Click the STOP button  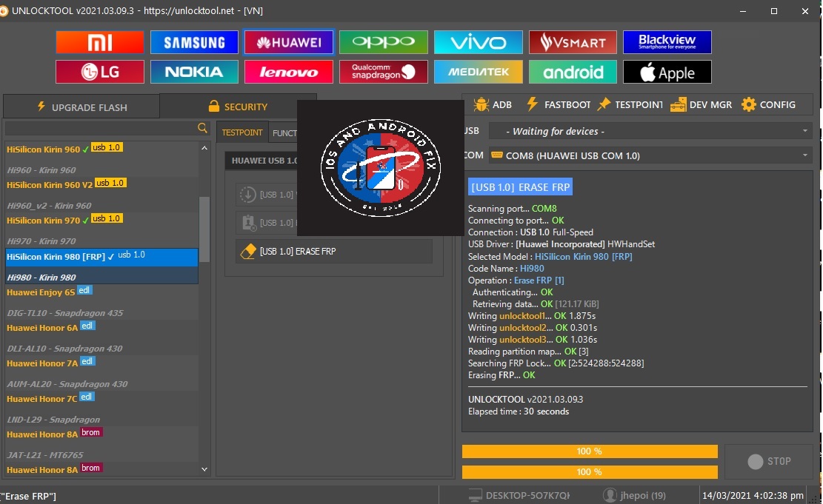pos(769,461)
